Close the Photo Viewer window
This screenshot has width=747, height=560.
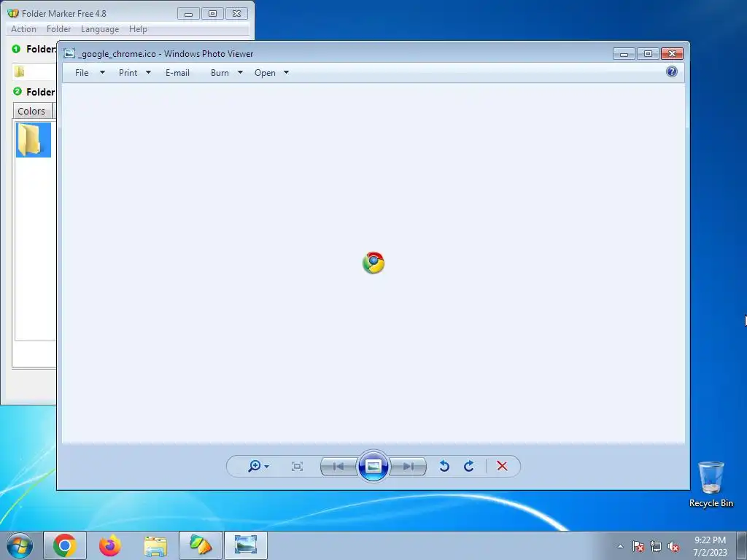(x=672, y=54)
